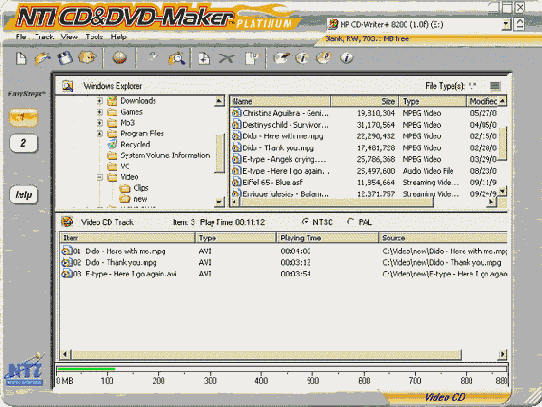Click the Add file toolbar icon

pyautogui.click(x=204, y=58)
